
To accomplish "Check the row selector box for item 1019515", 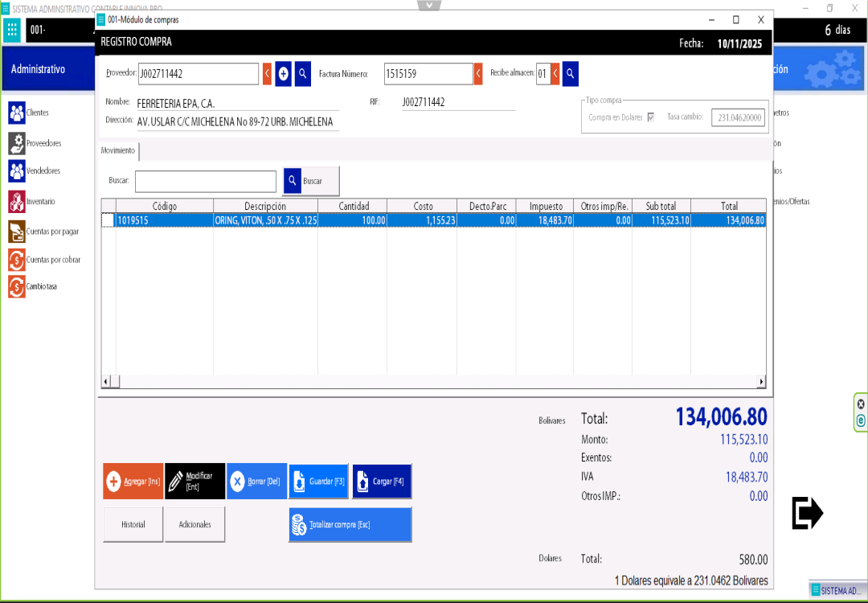I will click(x=108, y=220).
